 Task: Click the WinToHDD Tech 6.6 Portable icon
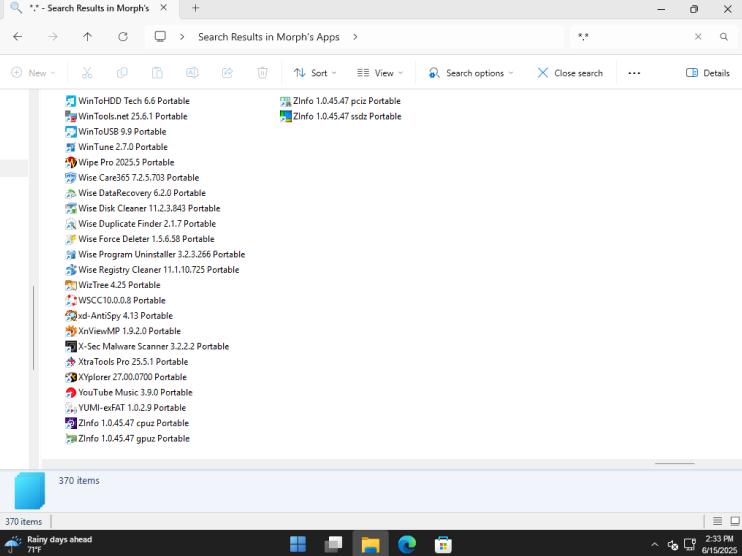click(71, 101)
